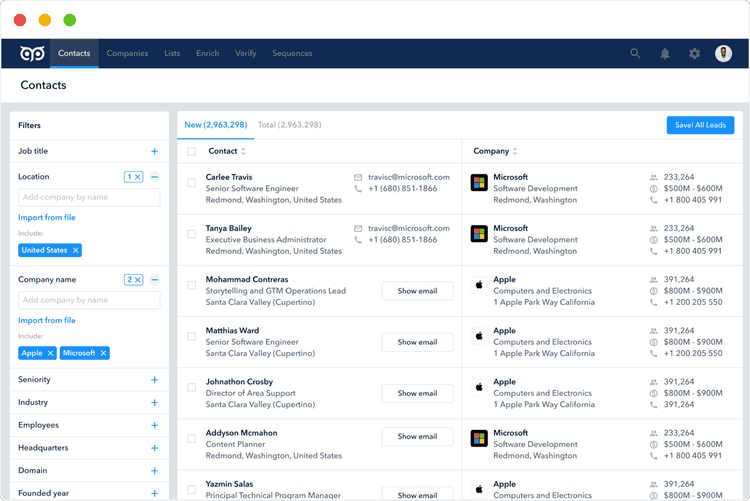Click Apple logo in Yazmin Salas row
The height and width of the screenshot is (501, 750).
point(479,489)
